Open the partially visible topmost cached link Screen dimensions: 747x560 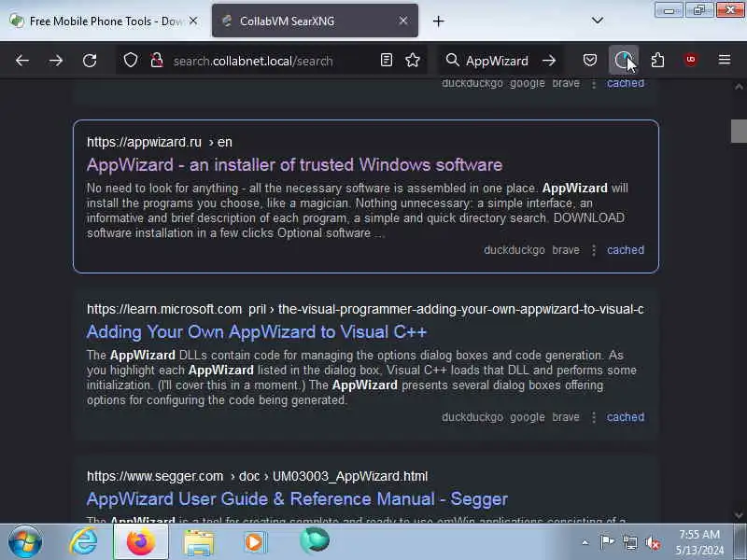[625, 83]
